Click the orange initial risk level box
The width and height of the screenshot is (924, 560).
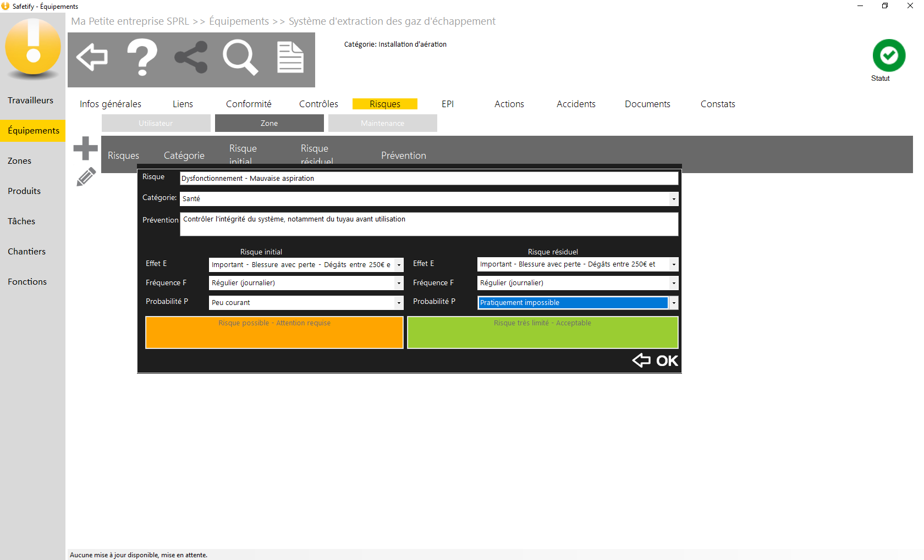274,332
